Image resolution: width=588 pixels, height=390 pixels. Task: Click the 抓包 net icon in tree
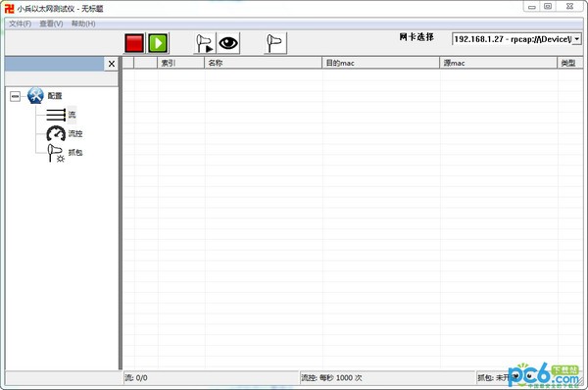click(x=56, y=153)
